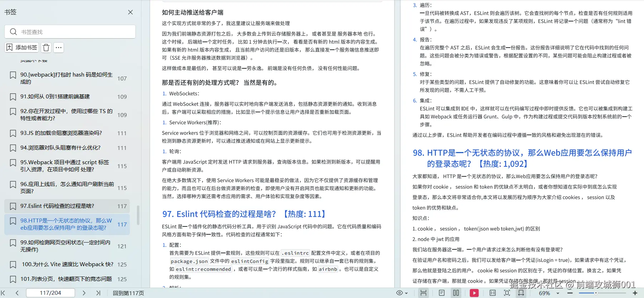The height and width of the screenshot is (298, 644).
Task: Select bookmark 98.HTTP是一个无状态的协议
Action: click(x=67, y=224)
